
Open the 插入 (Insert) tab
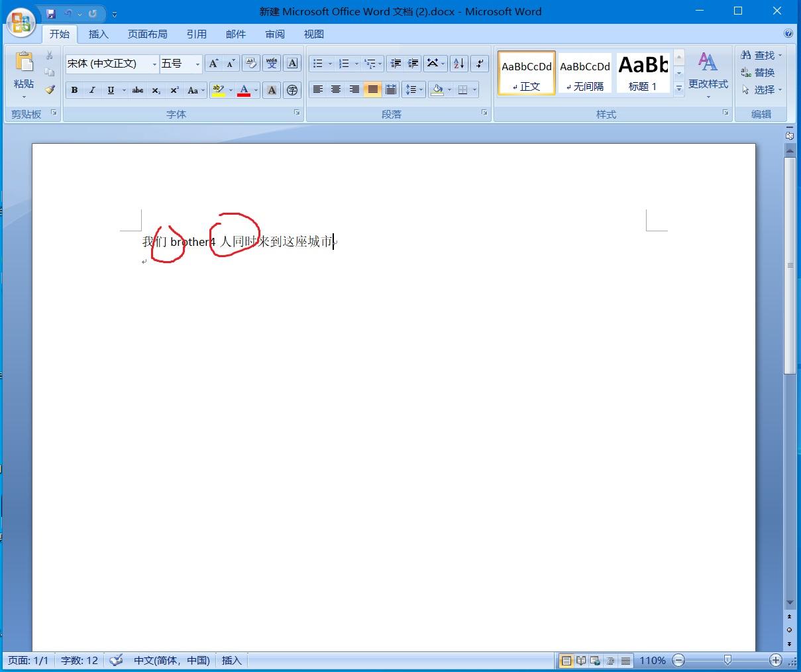coord(99,34)
